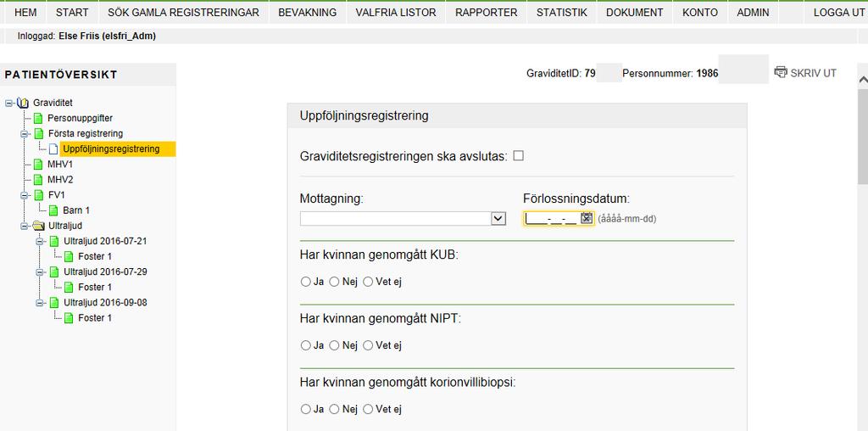Viewport: 868px width, 431px height.
Task: Click the green Personuppgifter document icon
Action: (37, 119)
